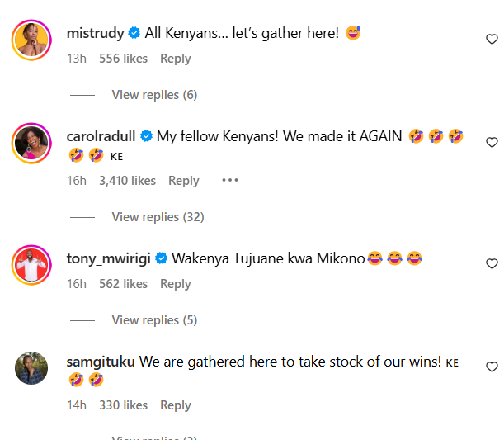
Task: Expand mistrudy's 6 replies
Action: point(154,95)
